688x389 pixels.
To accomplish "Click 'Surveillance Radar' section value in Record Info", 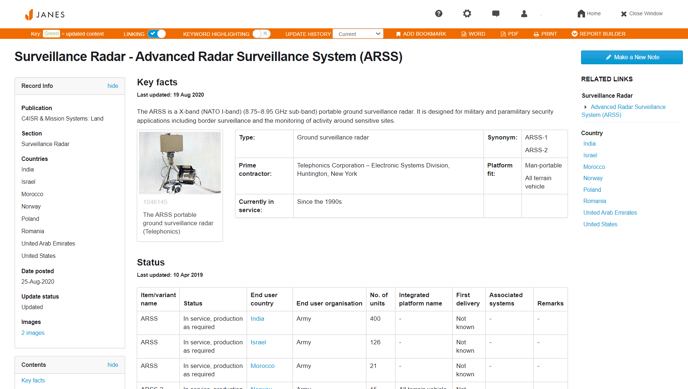I will 45,144.
